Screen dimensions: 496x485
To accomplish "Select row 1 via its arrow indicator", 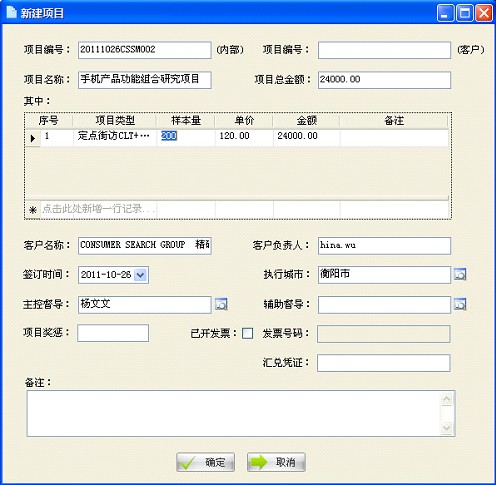I will pos(33,137).
